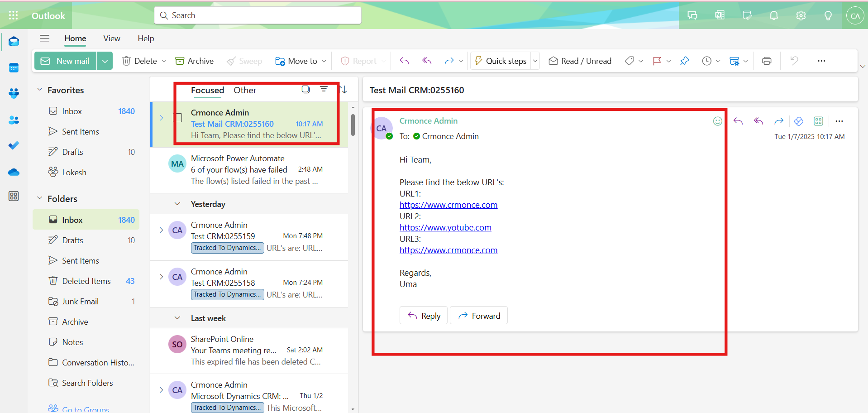Click Forward button below message body
Image resolution: width=868 pixels, height=413 pixels.
[479, 316]
